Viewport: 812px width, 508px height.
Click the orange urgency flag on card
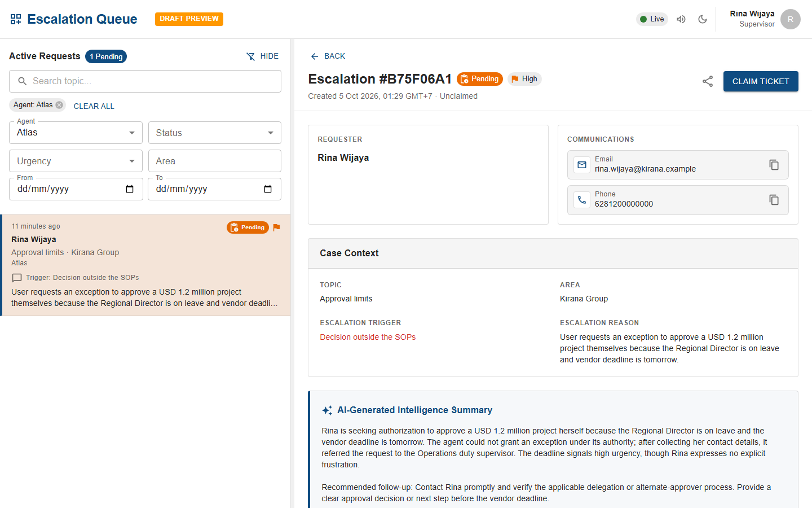(x=276, y=227)
